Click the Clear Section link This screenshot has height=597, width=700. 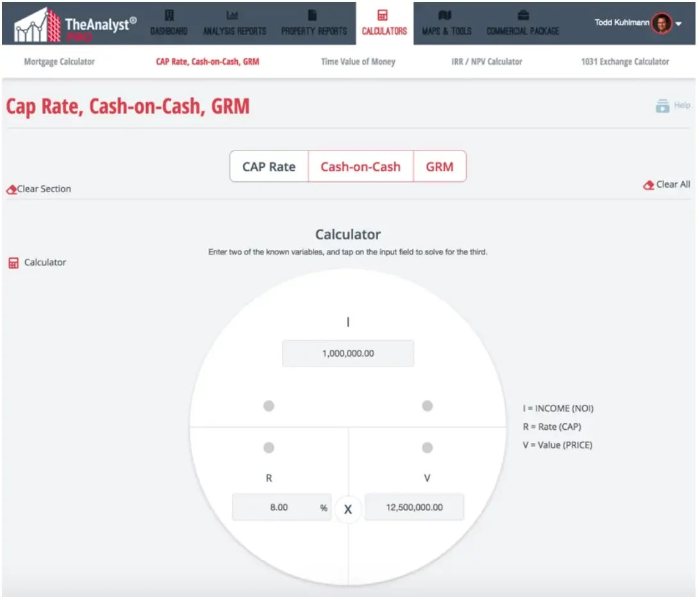(x=38, y=188)
